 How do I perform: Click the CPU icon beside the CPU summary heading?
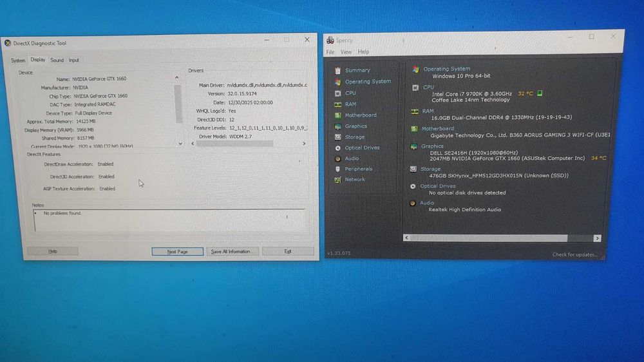[415, 88]
